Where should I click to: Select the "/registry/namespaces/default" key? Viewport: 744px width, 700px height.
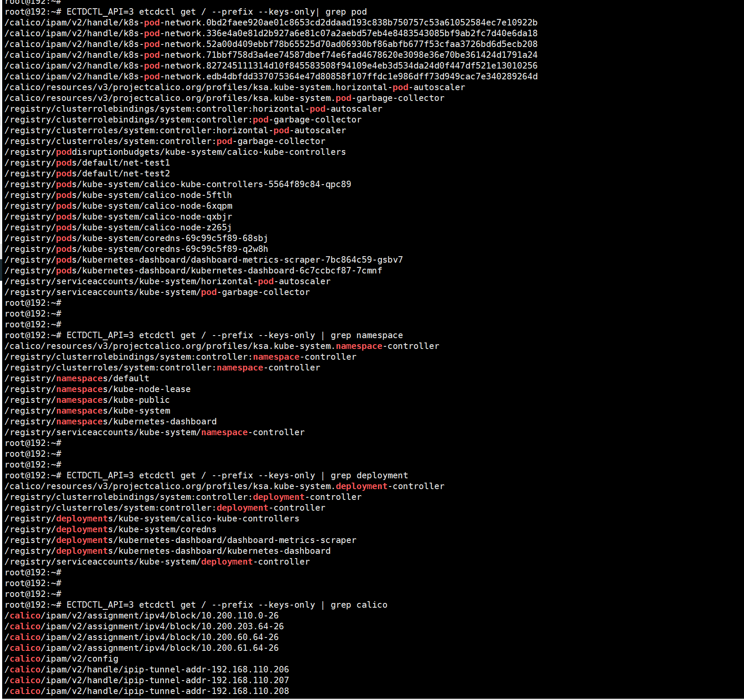(x=77, y=378)
